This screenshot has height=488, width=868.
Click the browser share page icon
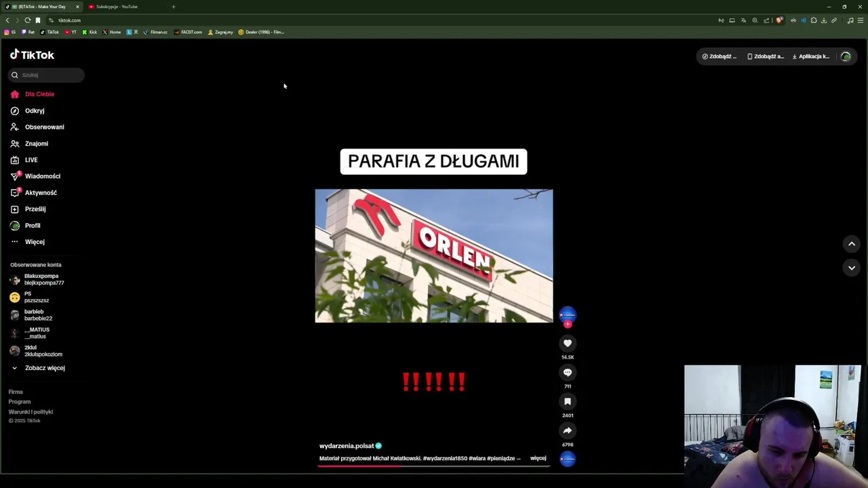coord(766,20)
